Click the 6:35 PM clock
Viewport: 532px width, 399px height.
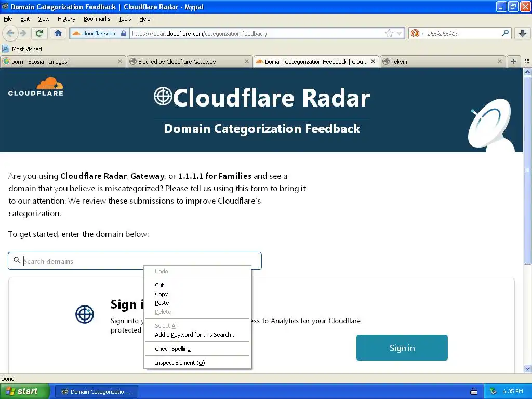[513, 392]
